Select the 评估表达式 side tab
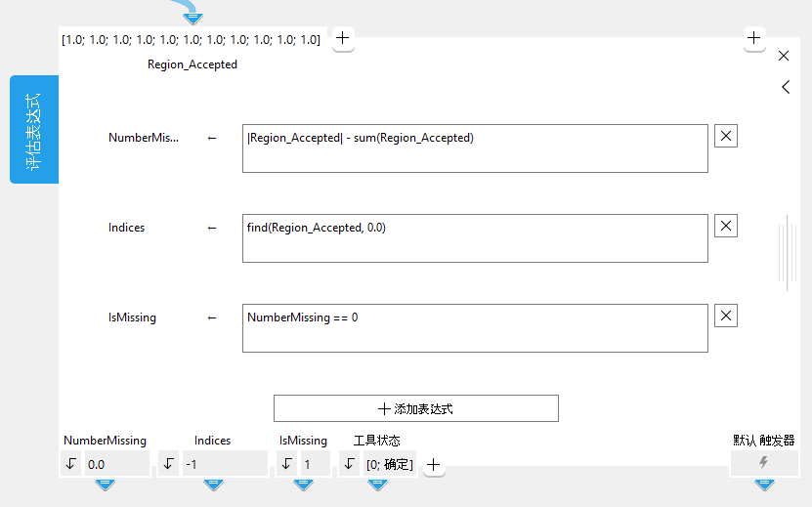The height and width of the screenshot is (507, 812). click(x=34, y=129)
